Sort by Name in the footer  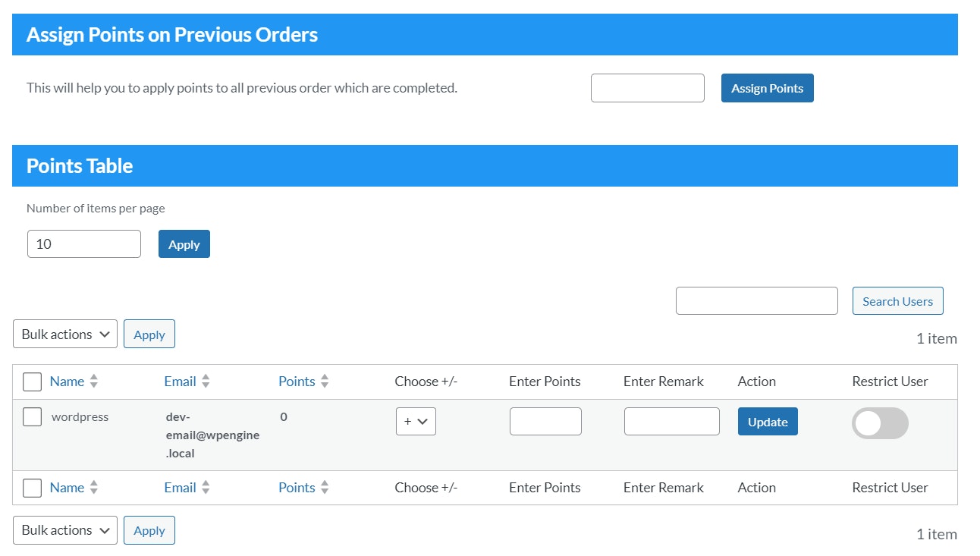(67, 488)
